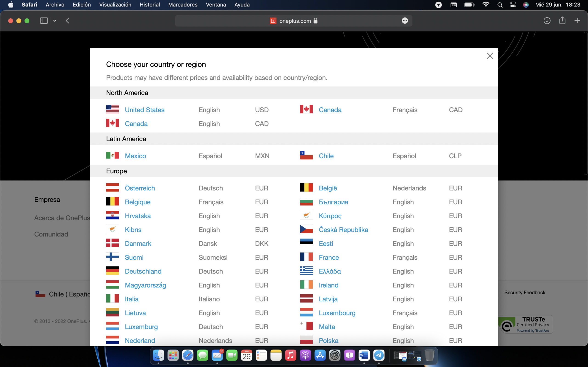The height and width of the screenshot is (367, 588).
Task: Choose Deutschland from Europe list
Action: [x=143, y=271]
